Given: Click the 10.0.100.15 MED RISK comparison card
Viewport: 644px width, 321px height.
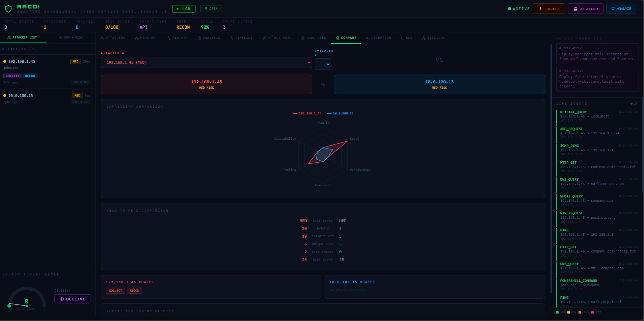Looking at the screenshot, I should coord(439,84).
